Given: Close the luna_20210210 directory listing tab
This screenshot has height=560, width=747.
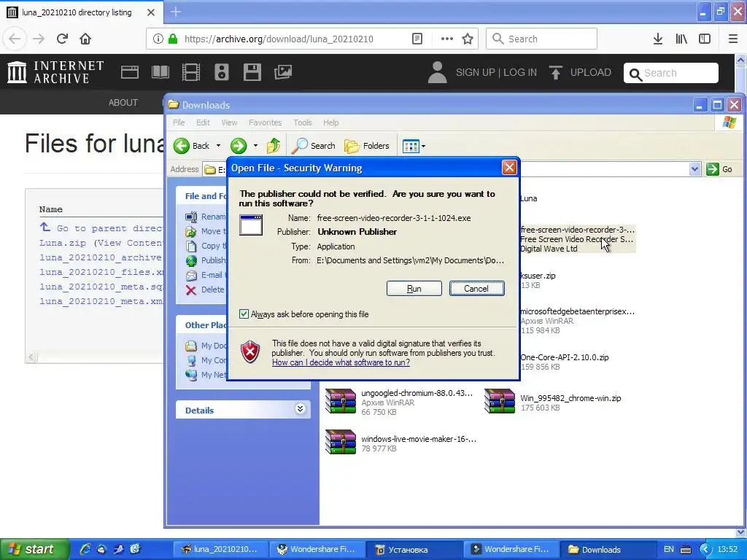Looking at the screenshot, I should click(x=151, y=12).
